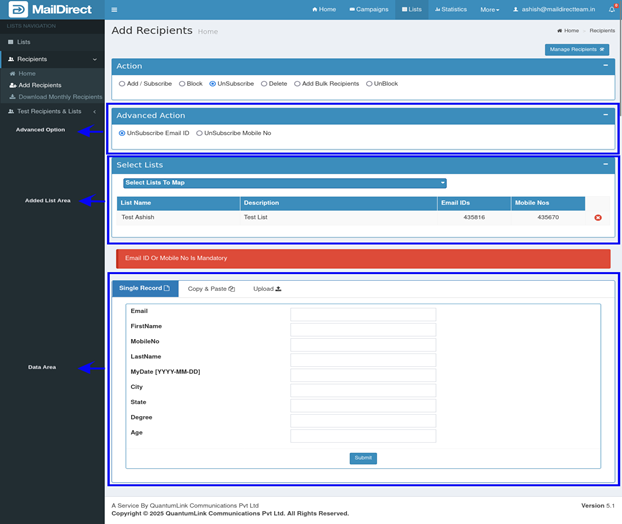Collapse the Advanced Action panel minus icon
622x524 pixels.
point(605,116)
